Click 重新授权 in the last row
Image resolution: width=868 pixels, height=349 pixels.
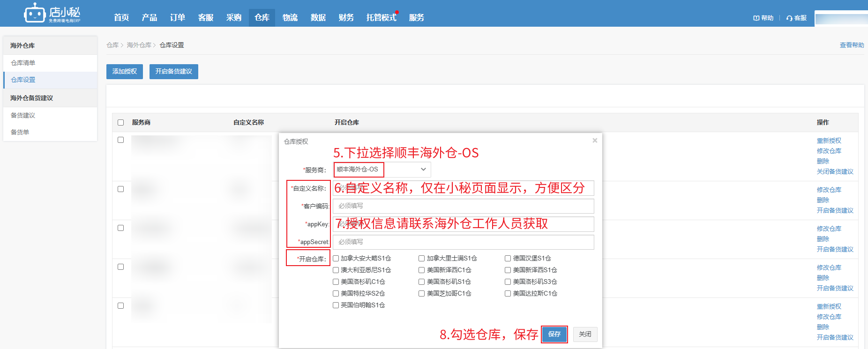point(829,306)
